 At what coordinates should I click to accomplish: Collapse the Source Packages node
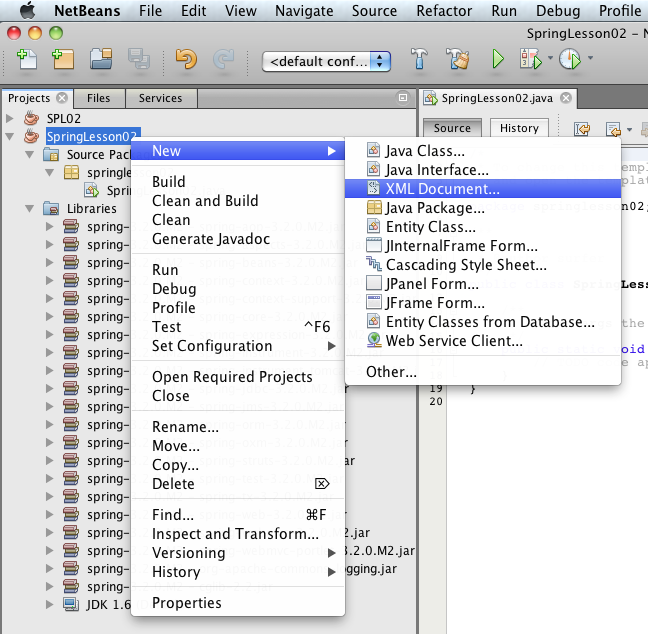click(29, 155)
